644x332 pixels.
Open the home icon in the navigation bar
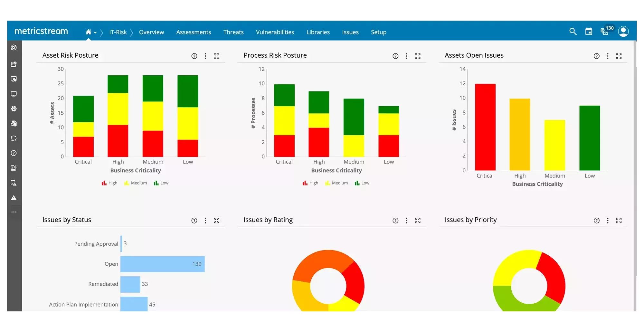pos(88,32)
